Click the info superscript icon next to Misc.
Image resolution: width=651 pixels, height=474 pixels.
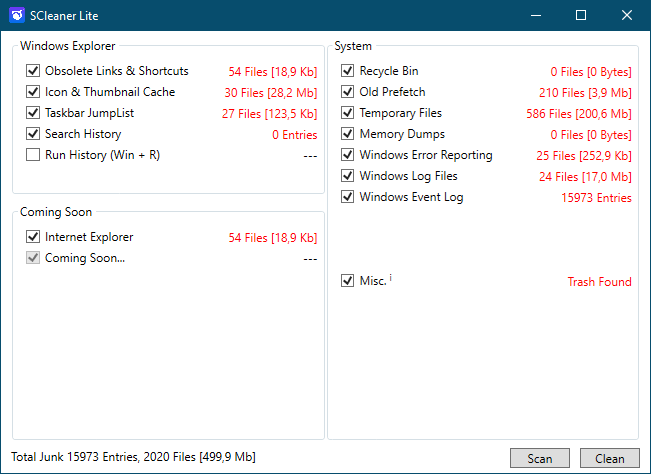[x=391, y=278]
